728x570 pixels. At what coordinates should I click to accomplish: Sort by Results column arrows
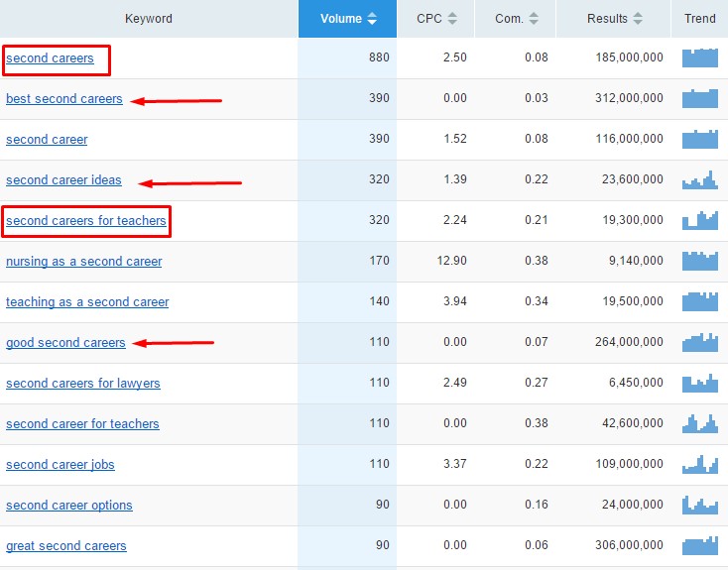pos(638,19)
